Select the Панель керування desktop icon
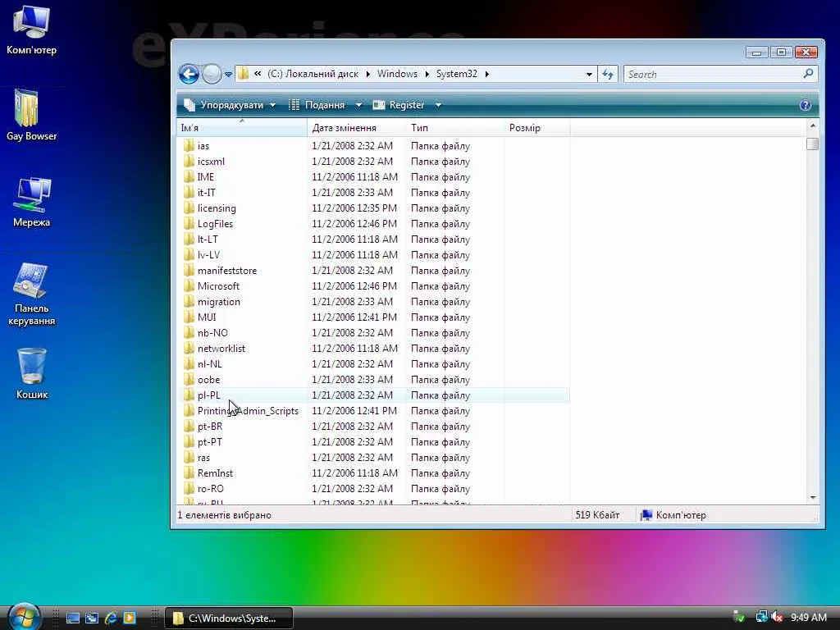 point(31,294)
